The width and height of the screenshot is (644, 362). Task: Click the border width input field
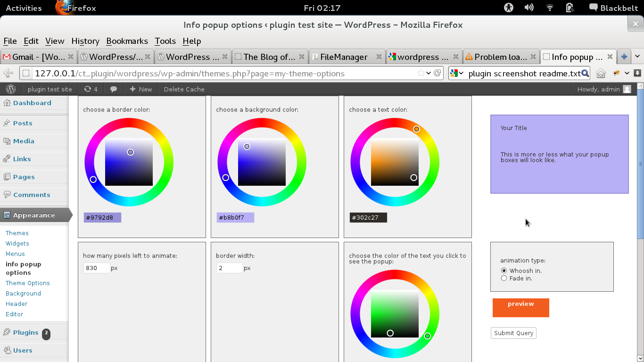(229, 268)
